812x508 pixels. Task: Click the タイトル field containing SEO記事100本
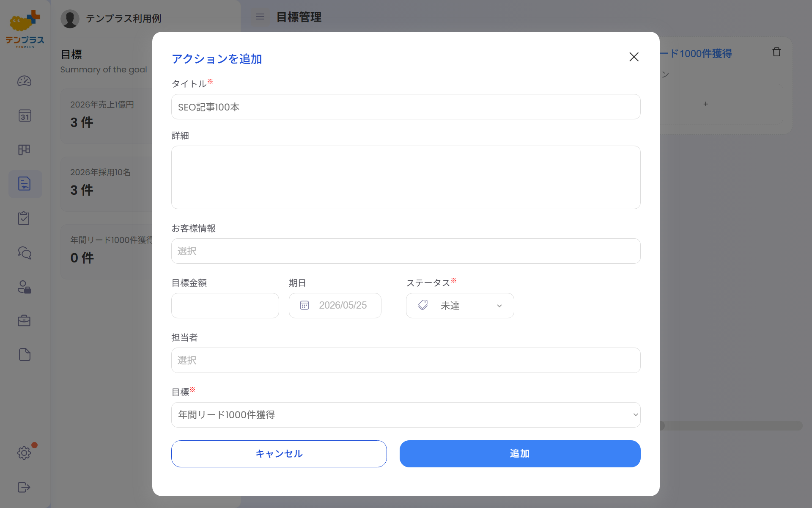click(x=406, y=107)
